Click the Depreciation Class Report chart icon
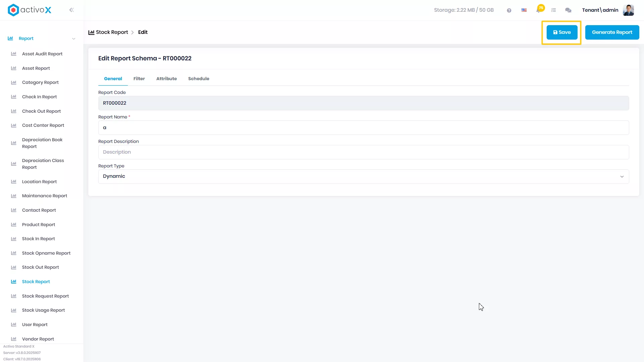Image resolution: width=644 pixels, height=362 pixels. click(14, 164)
